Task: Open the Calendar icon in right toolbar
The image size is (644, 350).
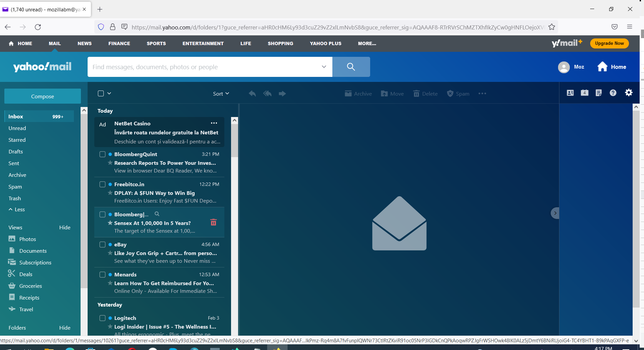Action: click(584, 93)
